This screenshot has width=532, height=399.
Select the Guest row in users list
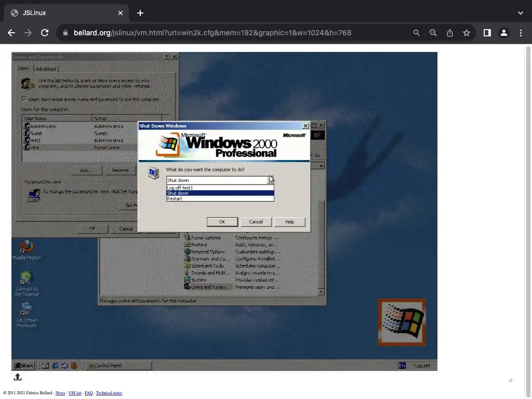click(x=79, y=133)
